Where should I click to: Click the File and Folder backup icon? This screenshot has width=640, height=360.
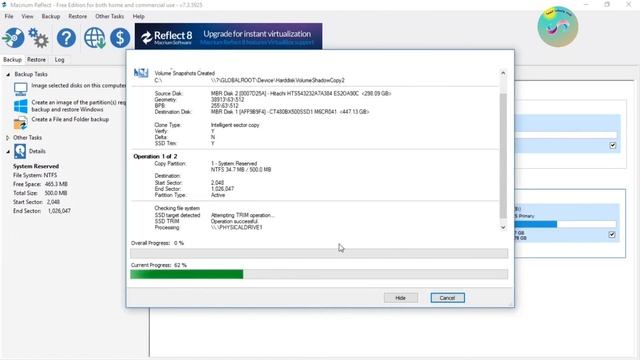20,123
